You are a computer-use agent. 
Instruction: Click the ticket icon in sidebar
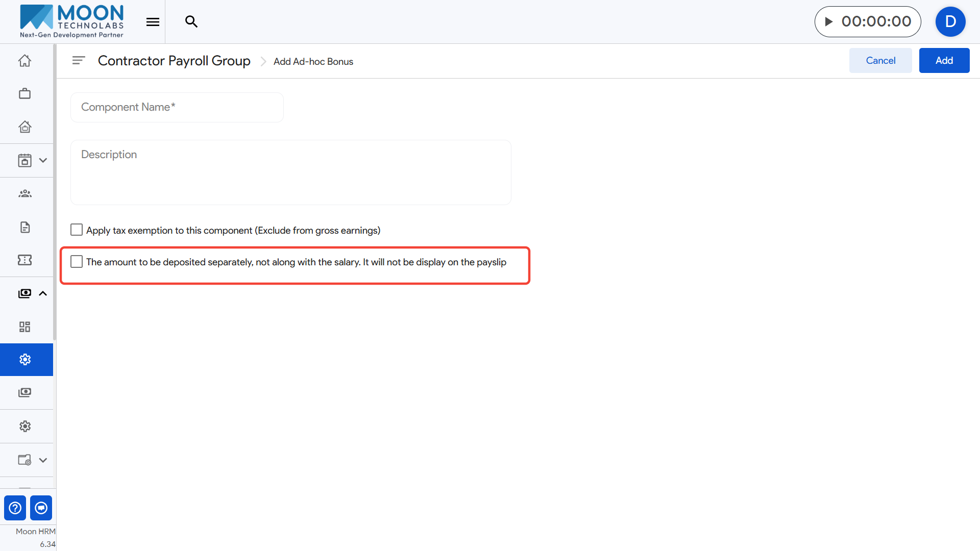point(24,260)
